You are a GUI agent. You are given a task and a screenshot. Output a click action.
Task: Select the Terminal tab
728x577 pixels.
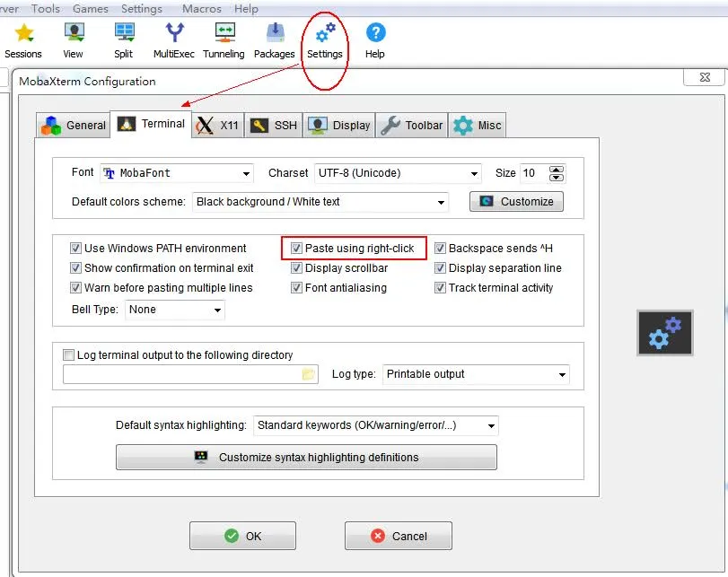[x=151, y=124]
